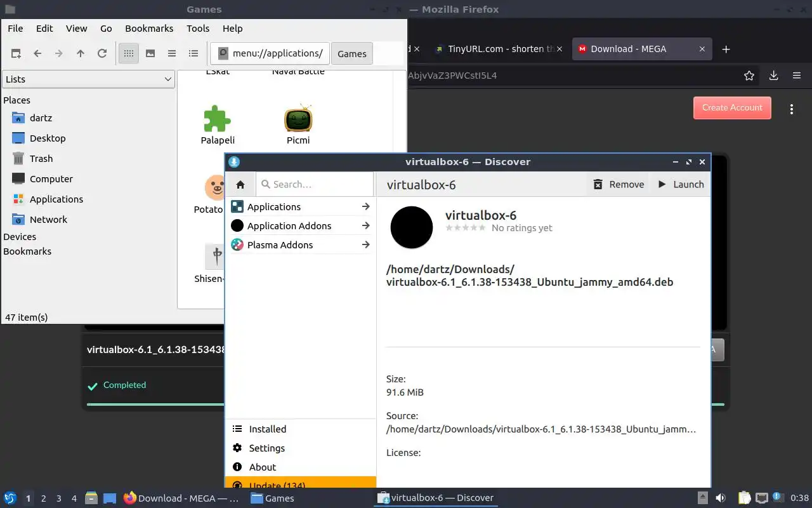Click the star rating for virtualbox-6
The image size is (812, 508).
point(466,228)
